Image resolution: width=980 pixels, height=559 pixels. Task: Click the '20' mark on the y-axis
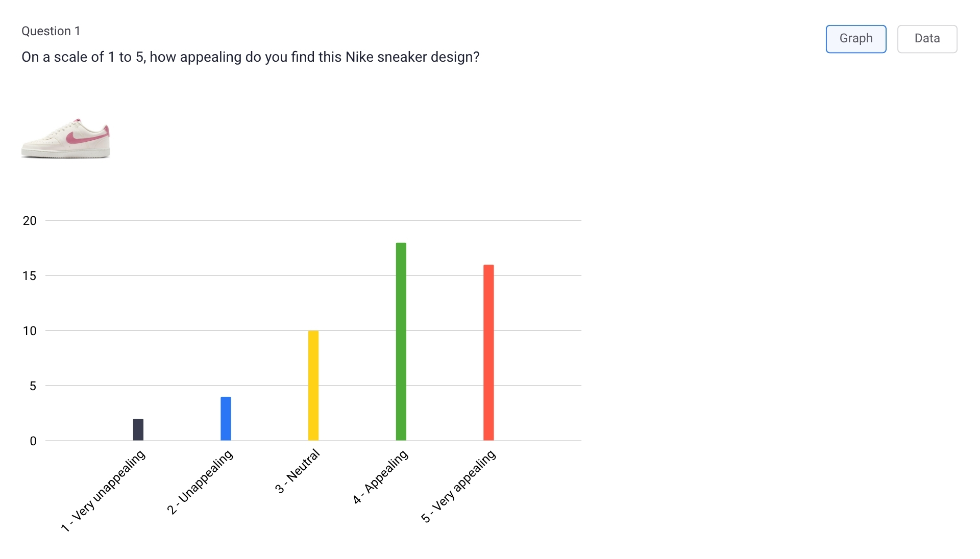coord(30,220)
